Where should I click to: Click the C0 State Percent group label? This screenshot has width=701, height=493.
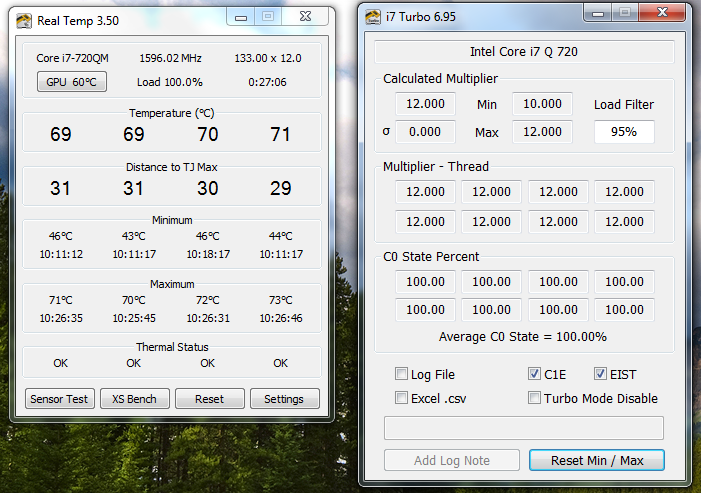(431, 257)
